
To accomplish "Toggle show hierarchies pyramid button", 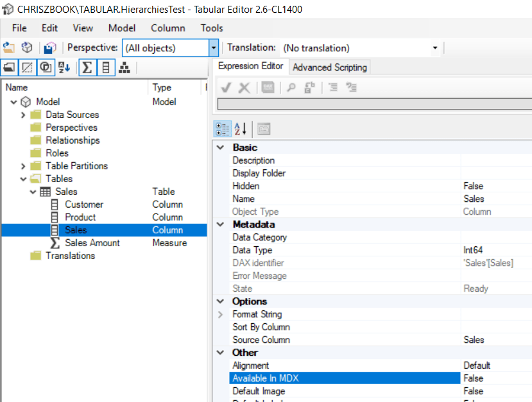I will [124, 67].
